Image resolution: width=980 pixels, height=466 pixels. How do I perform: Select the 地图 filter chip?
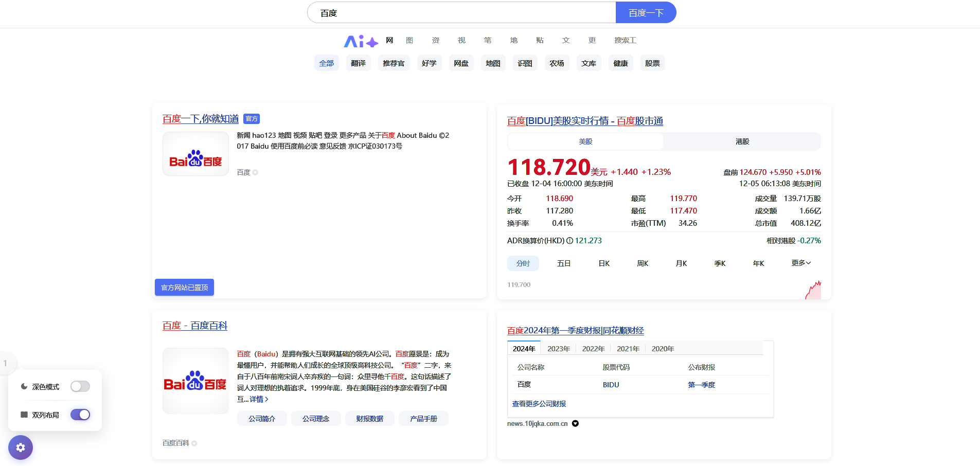tap(493, 63)
